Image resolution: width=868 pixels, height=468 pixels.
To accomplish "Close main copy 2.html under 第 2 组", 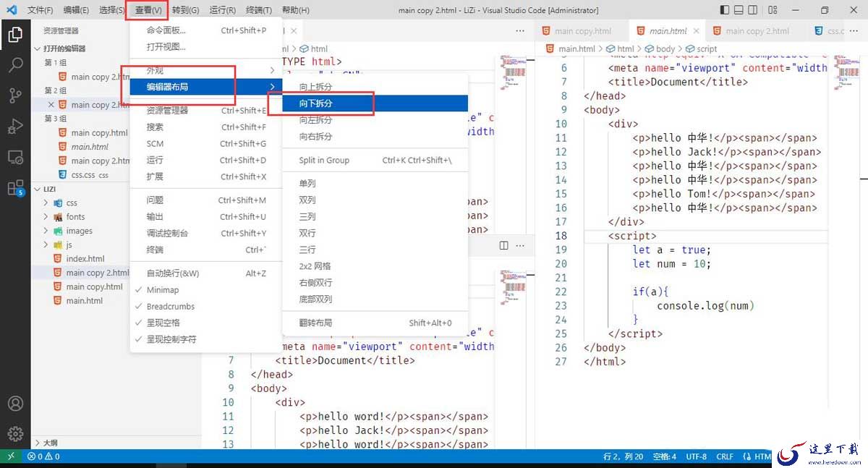I will (x=51, y=105).
